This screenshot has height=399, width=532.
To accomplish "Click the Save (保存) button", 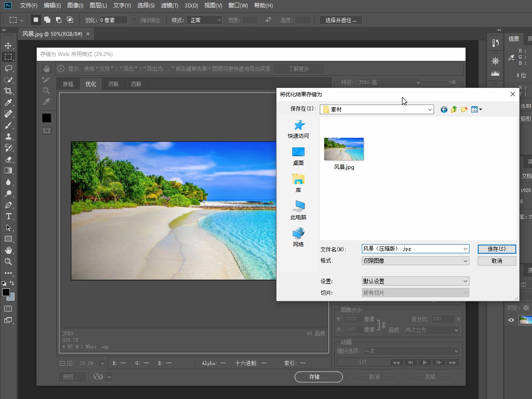I will [x=497, y=249].
